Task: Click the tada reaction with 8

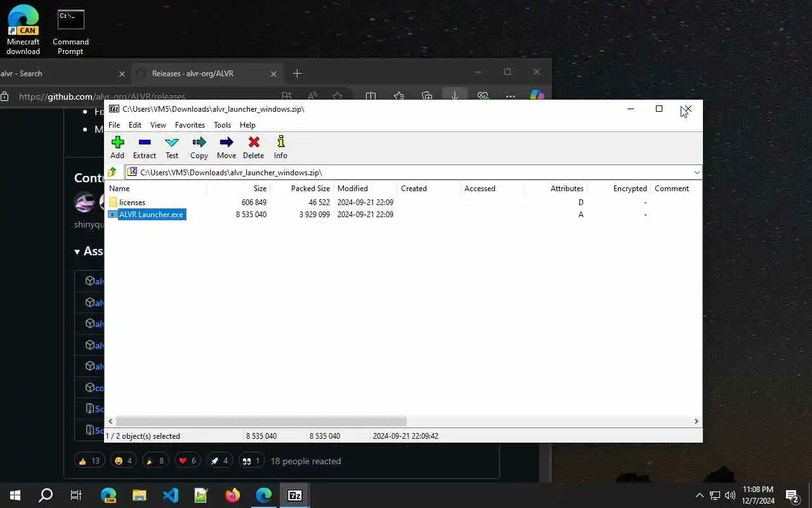Action: click(x=155, y=461)
